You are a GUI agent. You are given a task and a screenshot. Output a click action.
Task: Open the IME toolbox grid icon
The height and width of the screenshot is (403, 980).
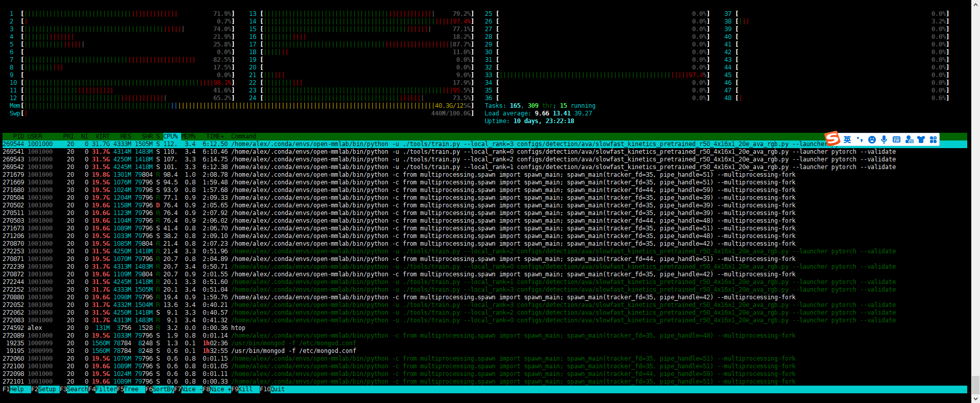(934, 139)
